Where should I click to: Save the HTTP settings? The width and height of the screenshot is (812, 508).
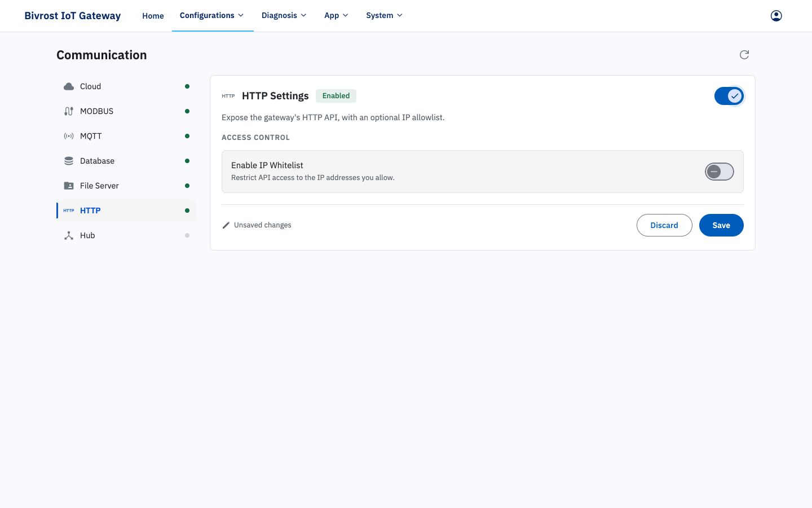[x=721, y=225]
